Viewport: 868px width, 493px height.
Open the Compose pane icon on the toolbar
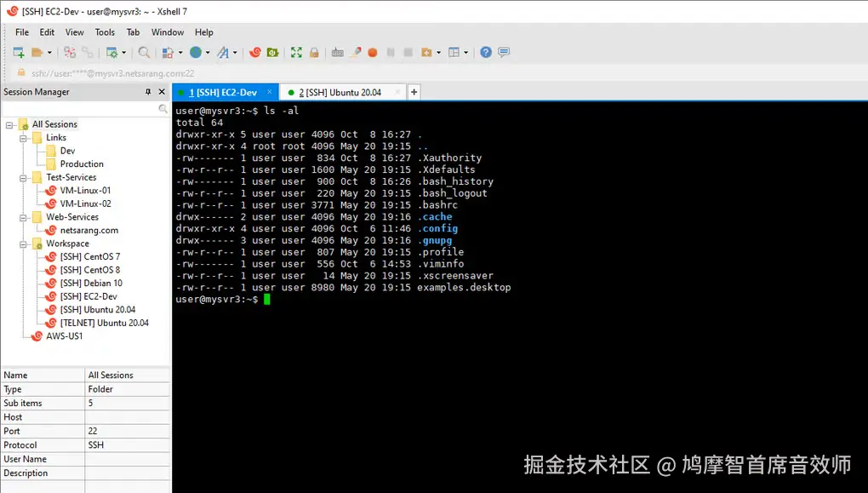504,52
